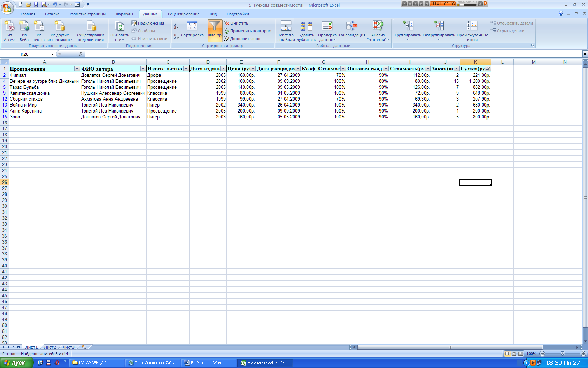Open filter dropdown for ФИО автора column
Screen dimensions: 588x368
coord(143,69)
